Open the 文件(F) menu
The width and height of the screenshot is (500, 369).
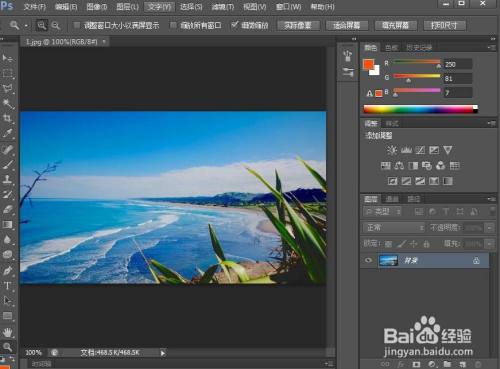(35, 7)
